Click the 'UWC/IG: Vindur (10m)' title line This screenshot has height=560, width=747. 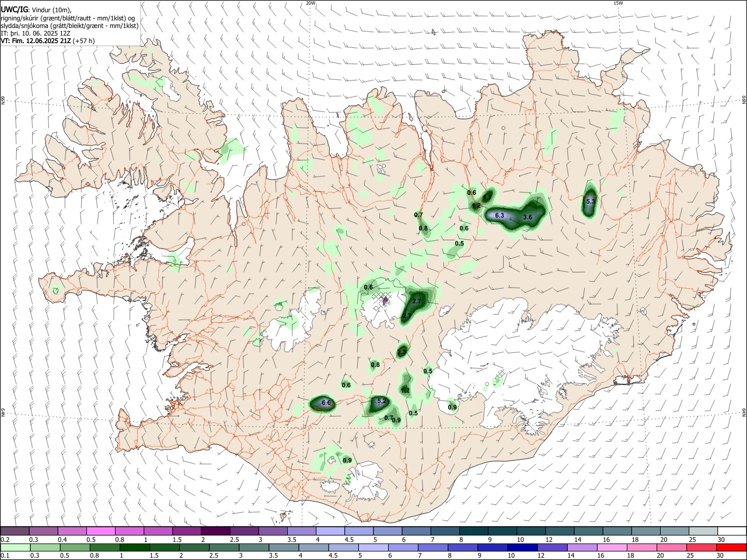(36, 10)
